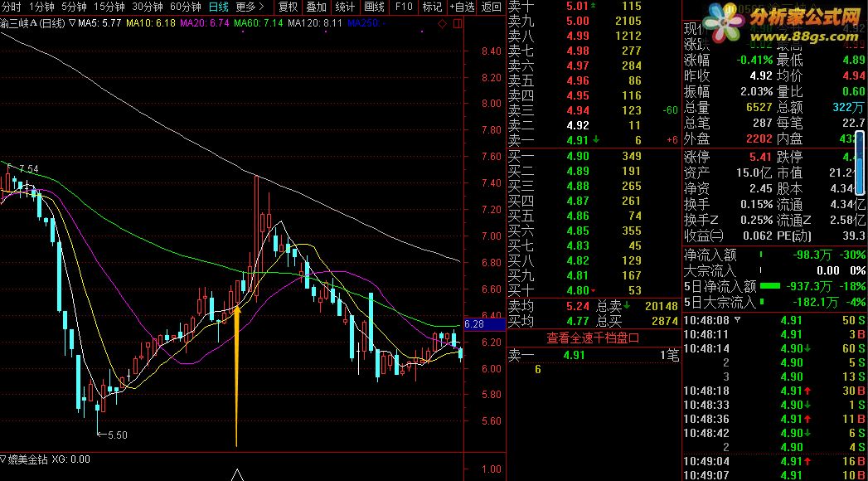Select the 60分钟 period tab
The image size is (868, 481).
click(186, 7)
